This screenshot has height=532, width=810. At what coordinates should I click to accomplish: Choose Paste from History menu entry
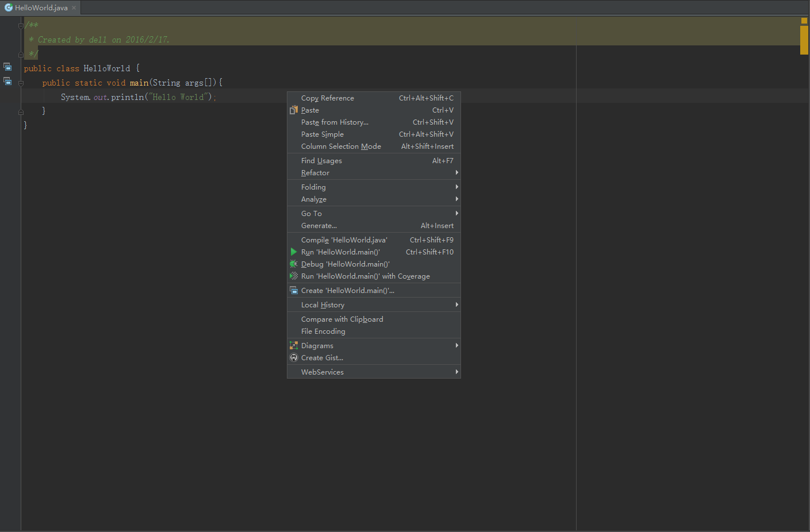[374, 122]
